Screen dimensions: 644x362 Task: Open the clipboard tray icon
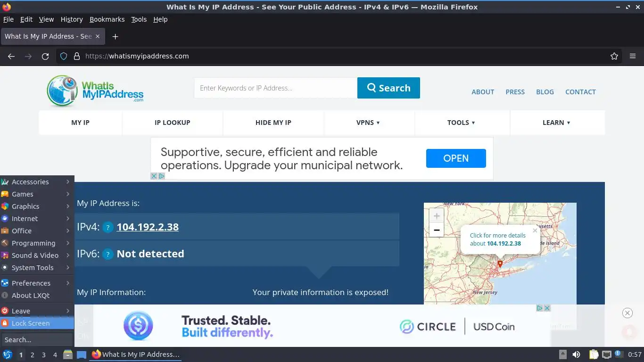coord(594,354)
